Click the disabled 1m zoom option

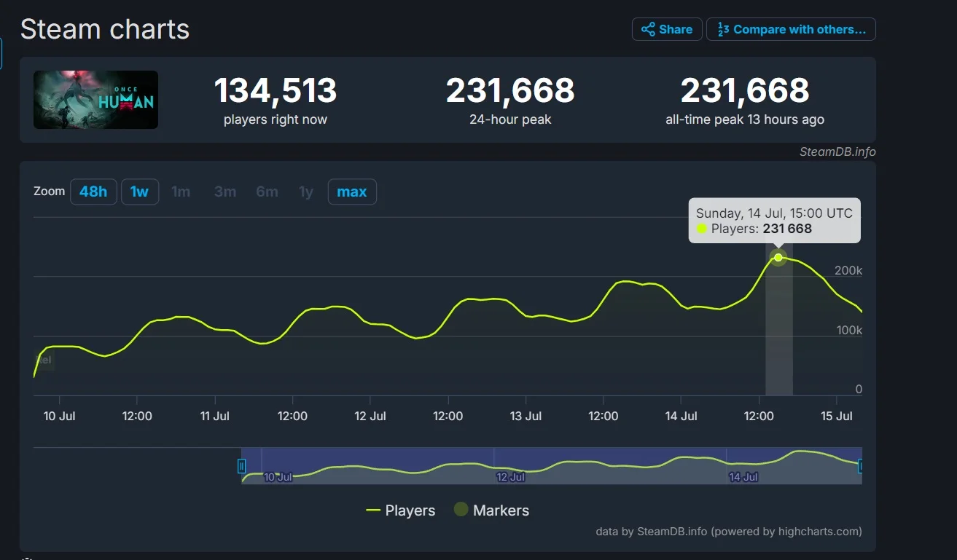pyautogui.click(x=181, y=192)
